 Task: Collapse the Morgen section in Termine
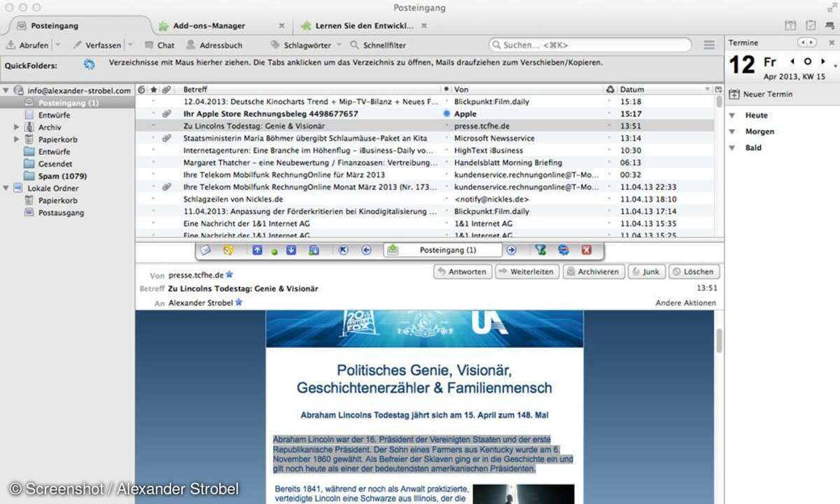(x=732, y=132)
